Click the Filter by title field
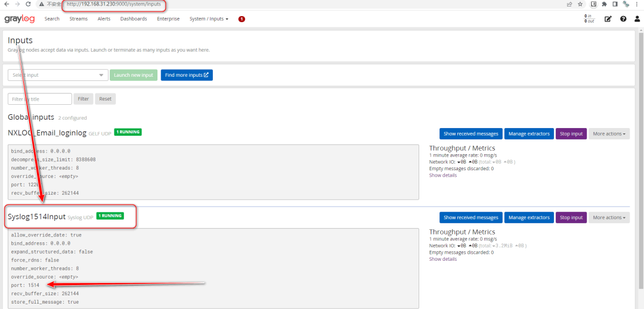This screenshot has height=309, width=644. pos(40,99)
